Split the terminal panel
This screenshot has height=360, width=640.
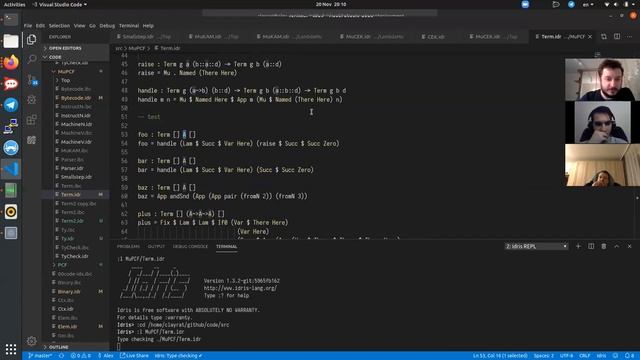591,247
